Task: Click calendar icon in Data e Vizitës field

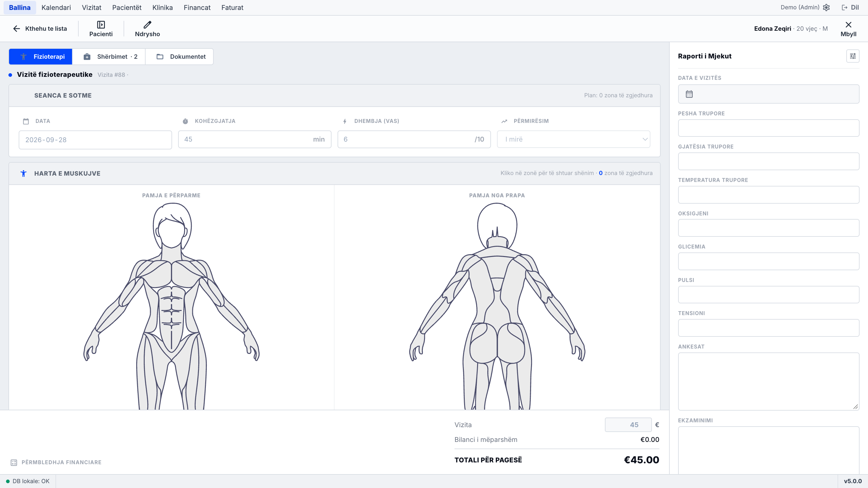Action: click(689, 94)
